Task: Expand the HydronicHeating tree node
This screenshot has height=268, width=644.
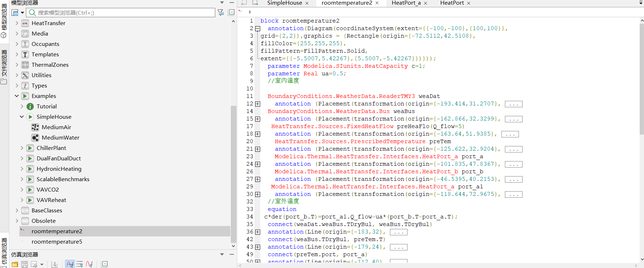Action: click(x=22, y=169)
